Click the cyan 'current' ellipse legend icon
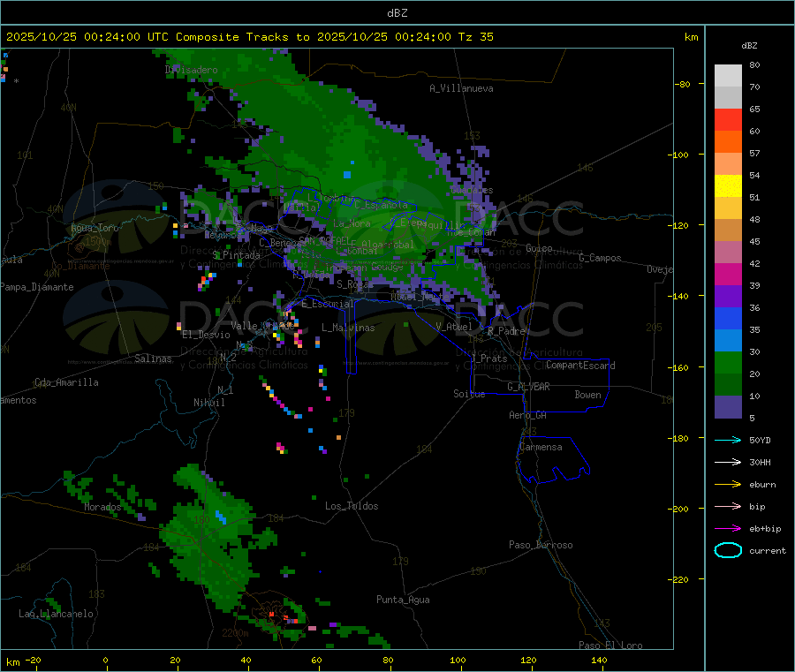This screenshot has height=672, width=795. coord(728,550)
